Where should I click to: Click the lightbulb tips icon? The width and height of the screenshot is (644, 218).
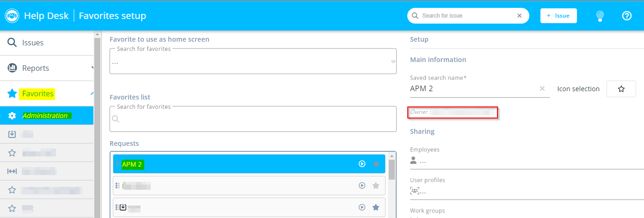[600, 16]
